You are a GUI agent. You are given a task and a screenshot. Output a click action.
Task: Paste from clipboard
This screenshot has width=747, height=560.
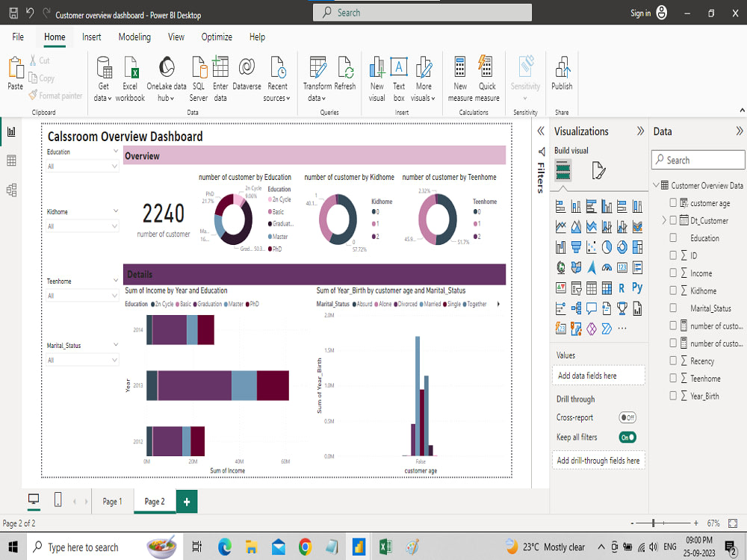(15, 73)
